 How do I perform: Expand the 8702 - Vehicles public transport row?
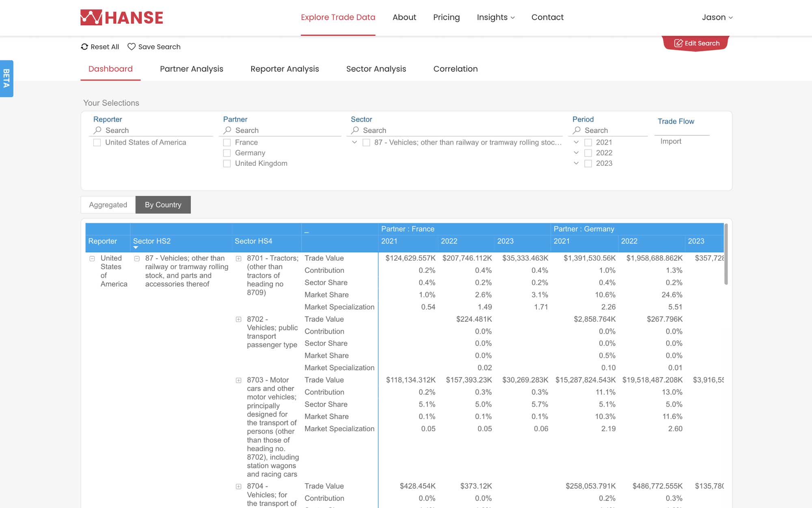point(239,319)
